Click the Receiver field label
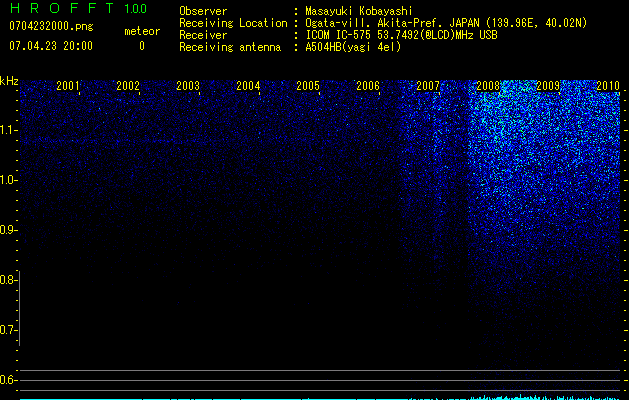Viewport: 629px width, 400px height. pyautogui.click(x=203, y=35)
